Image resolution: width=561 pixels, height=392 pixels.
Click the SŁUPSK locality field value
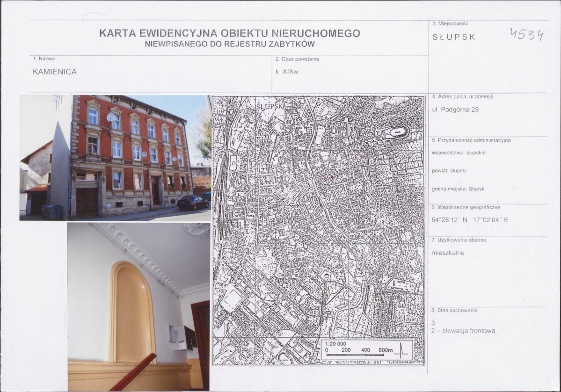(454, 37)
